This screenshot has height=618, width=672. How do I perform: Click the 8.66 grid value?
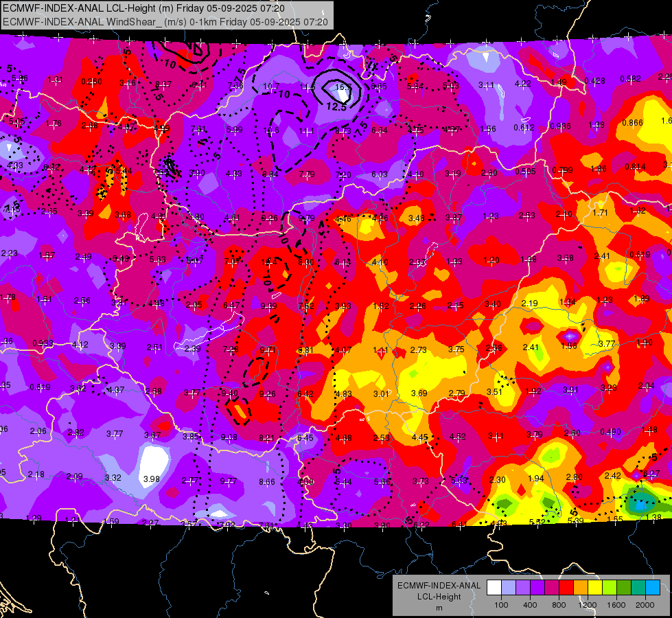pos(266,482)
